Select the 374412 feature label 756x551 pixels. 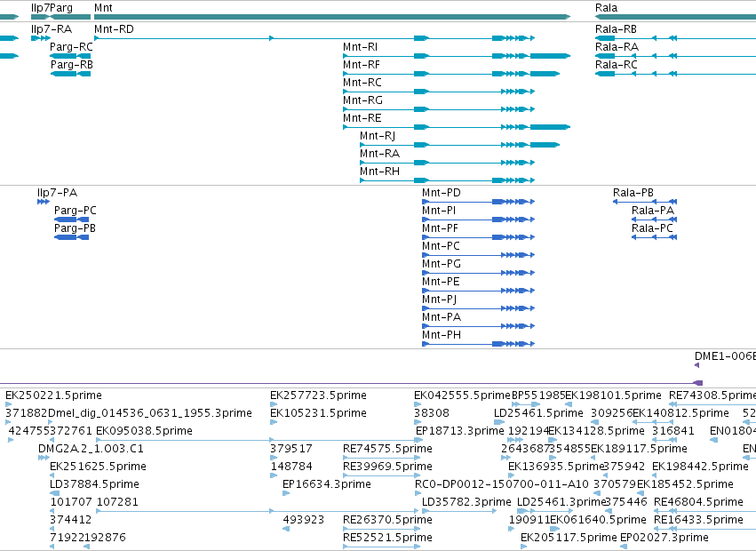[71, 520]
